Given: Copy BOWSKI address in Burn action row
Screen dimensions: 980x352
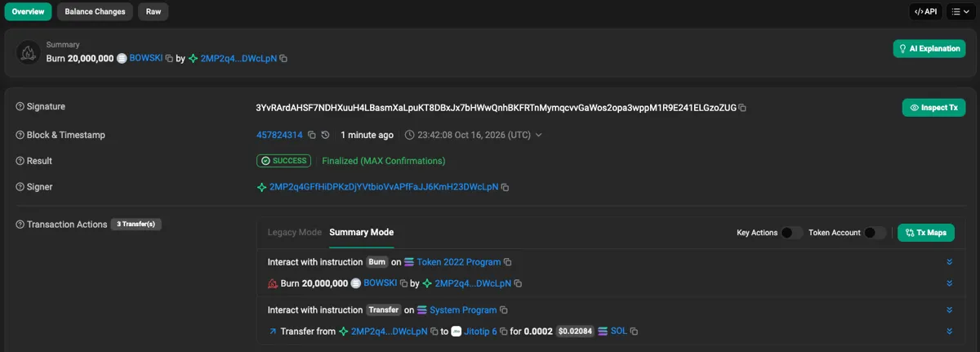Looking at the screenshot, I should pos(403,283).
